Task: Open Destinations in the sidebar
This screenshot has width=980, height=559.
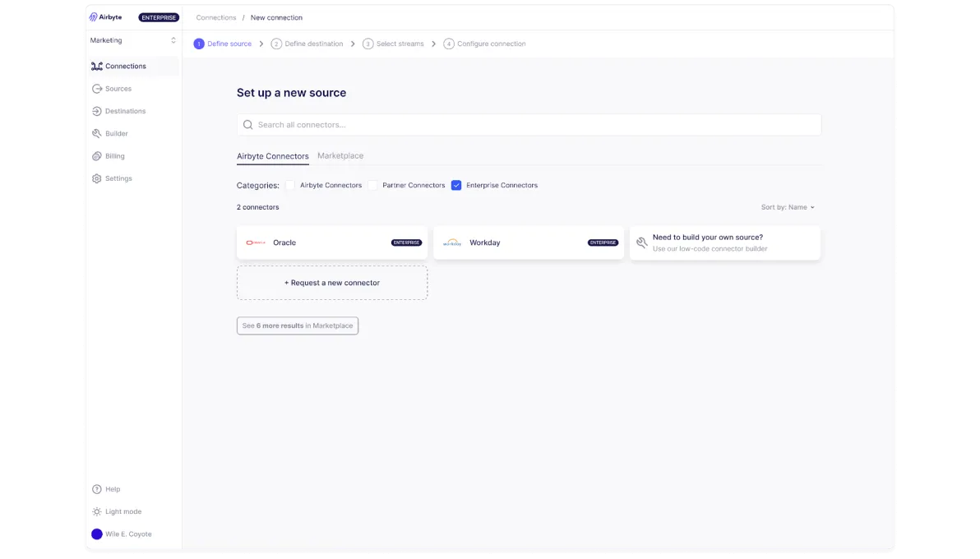Action: coord(134,111)
